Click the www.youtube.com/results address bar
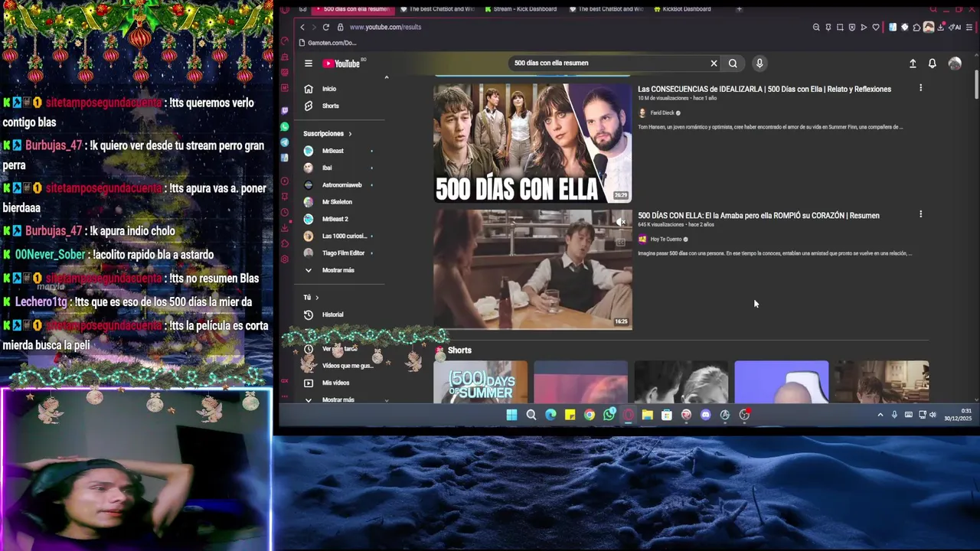980x551 pixels. (385, 27)
